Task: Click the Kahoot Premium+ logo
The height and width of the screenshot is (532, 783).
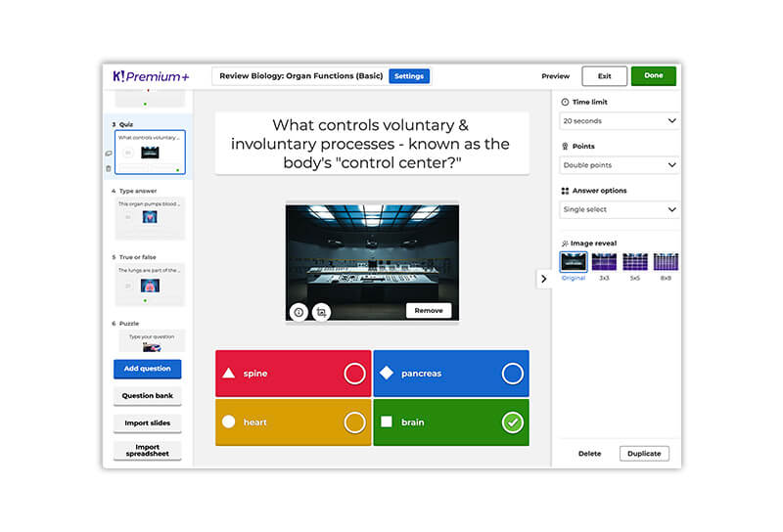Action: click(x=150, y=75)
